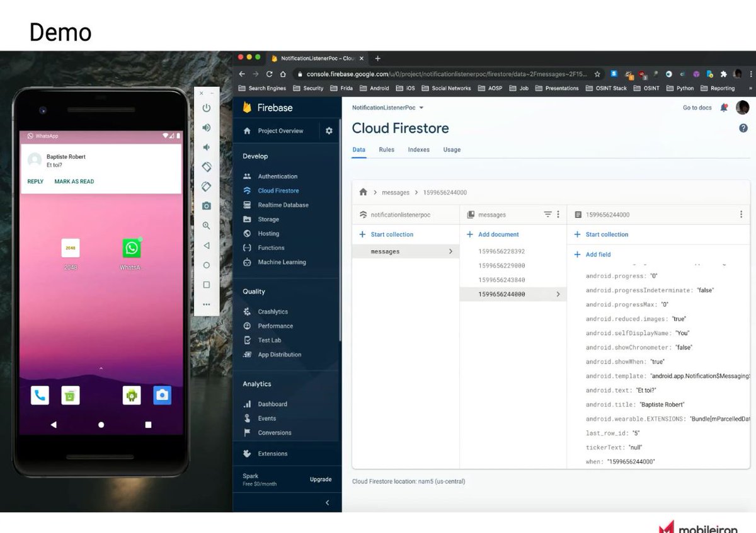Click the Cloud Firestore help icon
The height and width of the screenshot is (533, 756).
coord(743,128)
